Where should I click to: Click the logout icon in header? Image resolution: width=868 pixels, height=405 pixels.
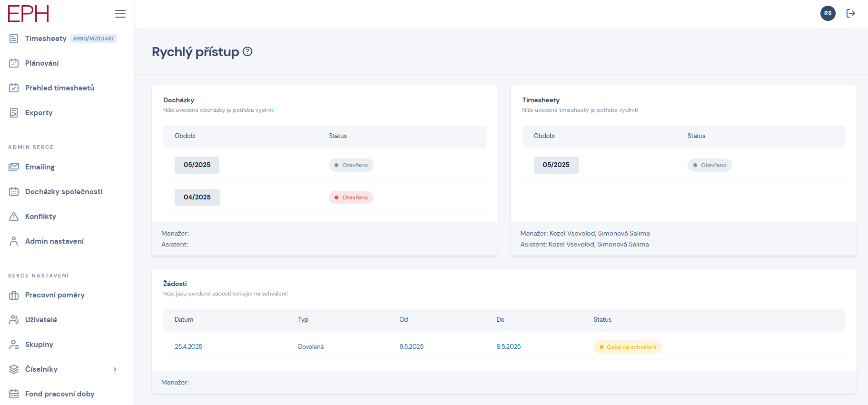click(x=851, y=13)
